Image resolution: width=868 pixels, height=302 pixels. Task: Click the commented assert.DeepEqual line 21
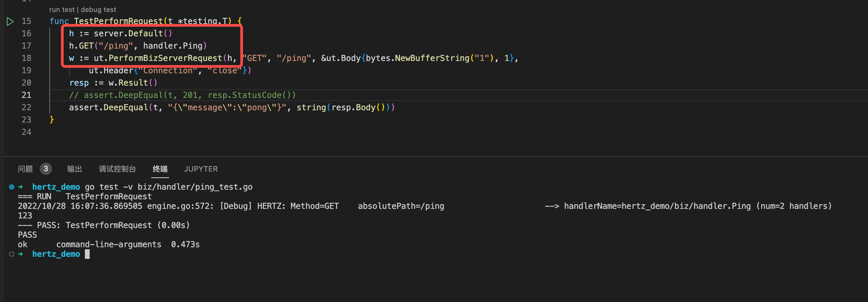point(182,95)
